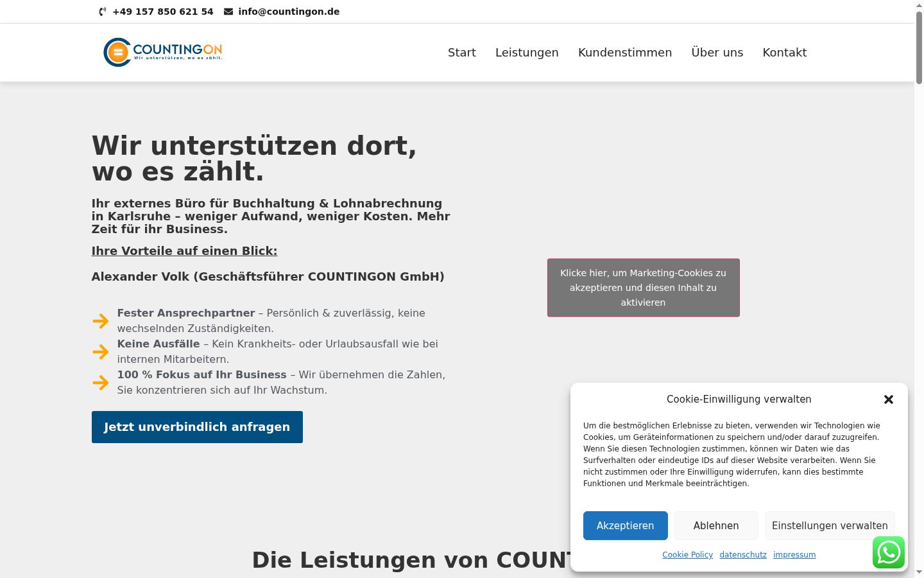Activate marketing cookies content placeholder
Viewport: 924px width, 578px height.
(x=644, y=288)
